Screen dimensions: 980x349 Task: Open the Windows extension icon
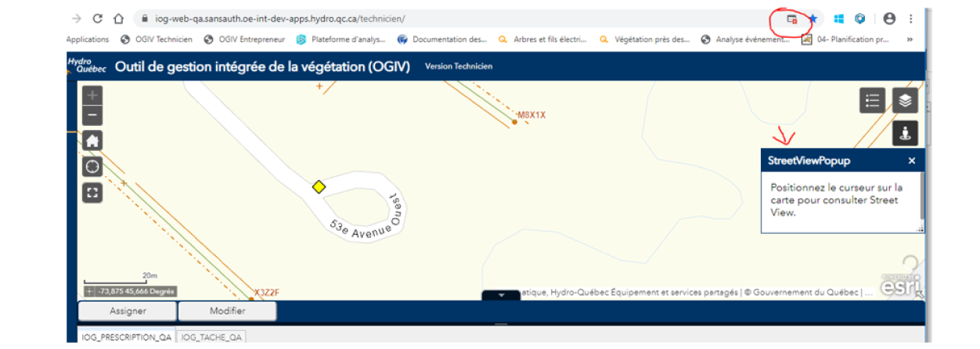point(838,18)
